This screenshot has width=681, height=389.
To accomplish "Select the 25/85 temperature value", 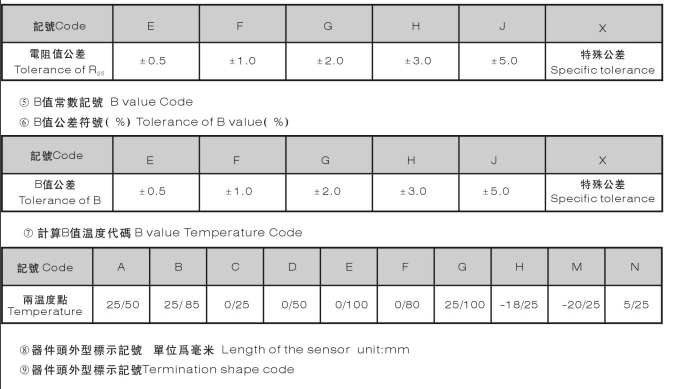I will coord(179,304).
